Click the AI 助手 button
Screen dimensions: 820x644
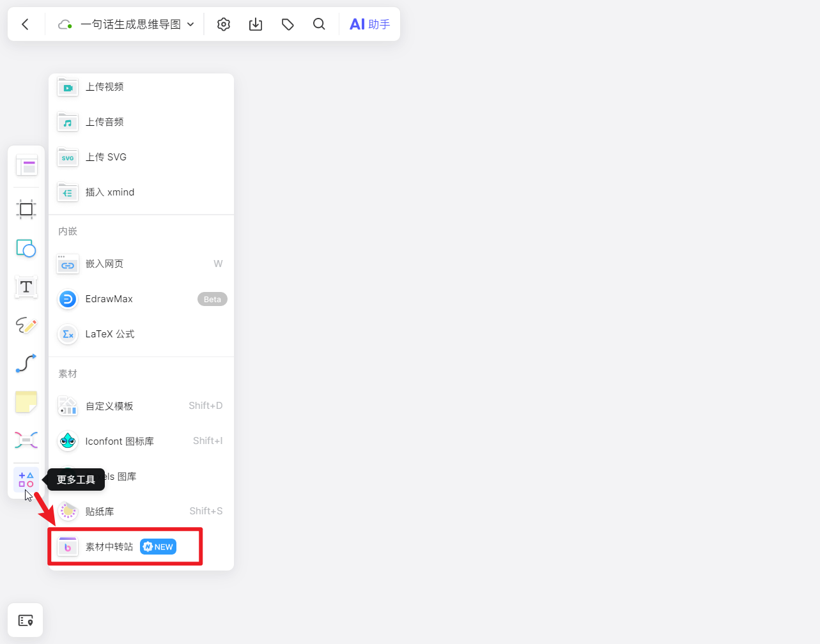coord(369,24)
